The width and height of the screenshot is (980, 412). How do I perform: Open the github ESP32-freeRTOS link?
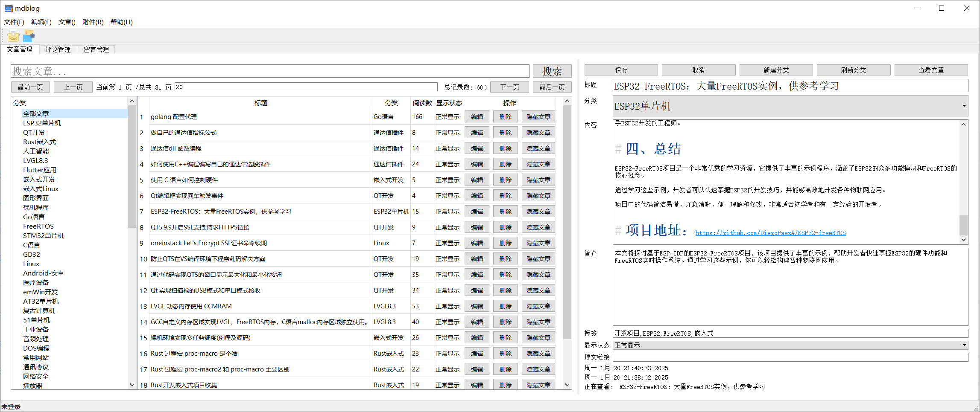770,233
